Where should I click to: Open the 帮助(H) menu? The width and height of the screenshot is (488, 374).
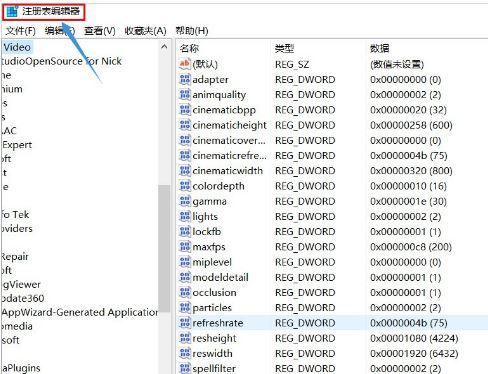pos(192,31)
